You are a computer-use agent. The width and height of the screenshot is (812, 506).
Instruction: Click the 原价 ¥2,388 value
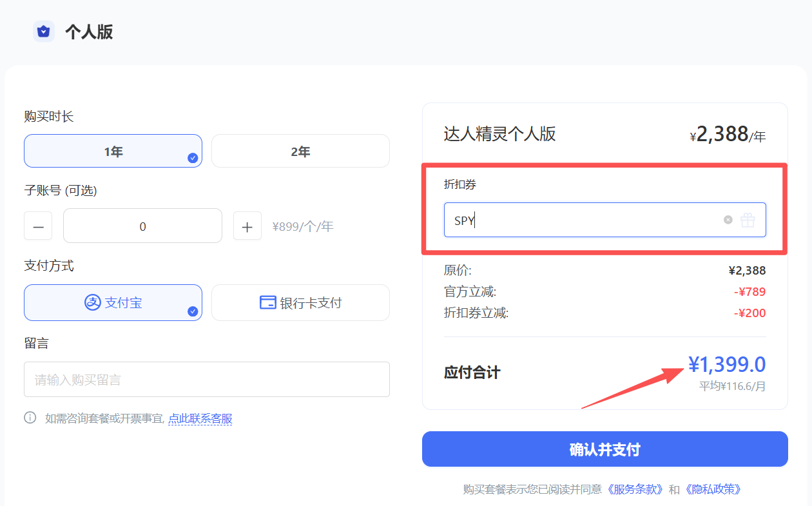[748, 270]
